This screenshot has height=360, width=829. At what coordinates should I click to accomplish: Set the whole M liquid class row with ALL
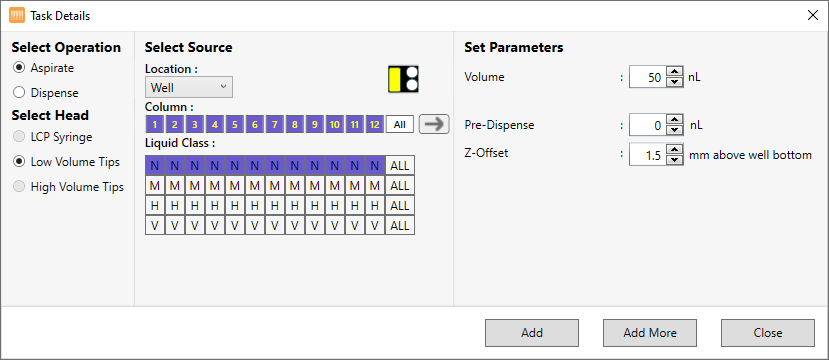click(400, 186)
